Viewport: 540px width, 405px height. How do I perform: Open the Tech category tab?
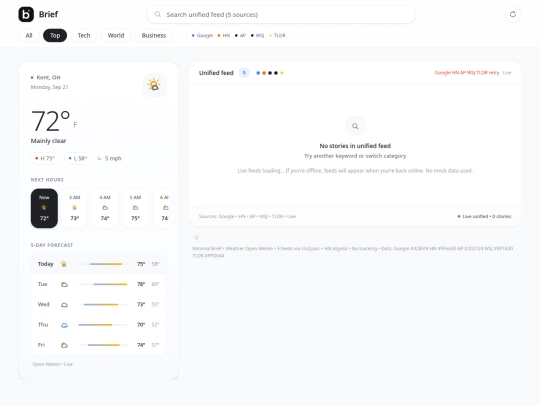(84, 35)
